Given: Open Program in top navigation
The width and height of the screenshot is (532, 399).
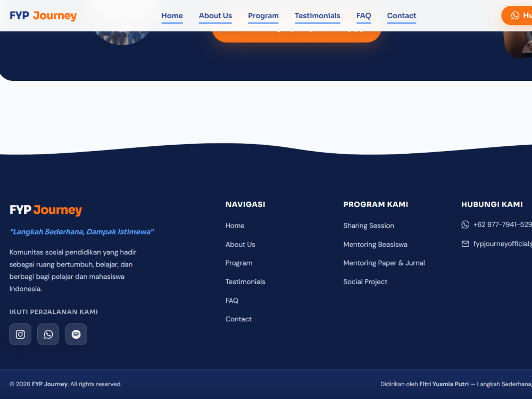Looking at the screenshot, I should pyautogui.click(x=263, y=16).
